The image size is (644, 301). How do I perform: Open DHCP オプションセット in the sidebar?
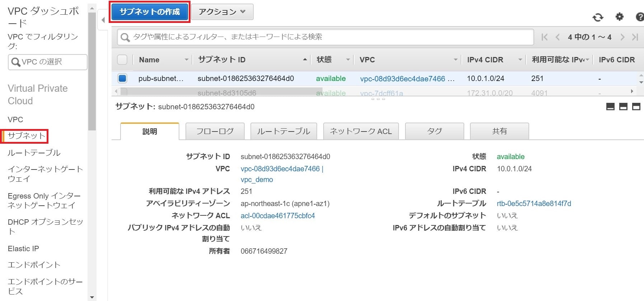click(x=45, y=226)
